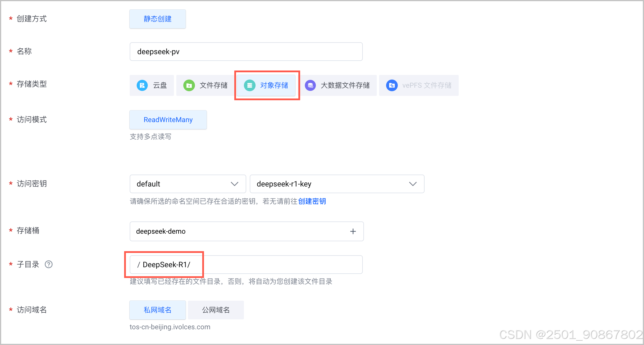Click the subdirectory field with /DeepSeek-R1/

pyautogui.click(x=246, y=265)
